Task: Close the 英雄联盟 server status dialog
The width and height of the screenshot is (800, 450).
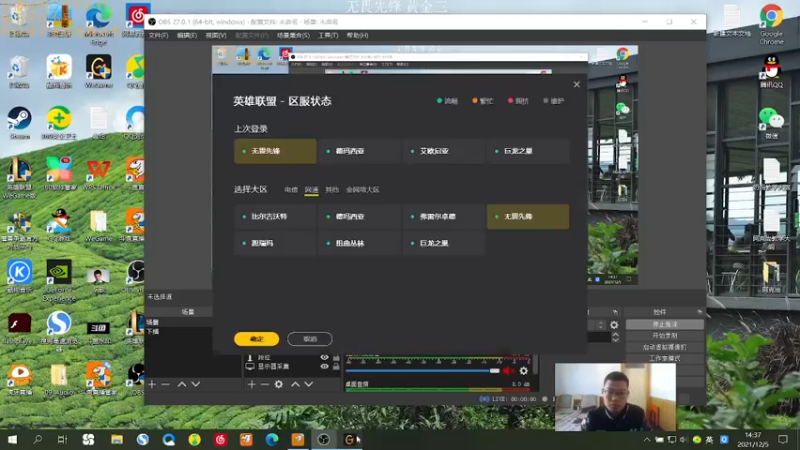Action: coord(577,84)
